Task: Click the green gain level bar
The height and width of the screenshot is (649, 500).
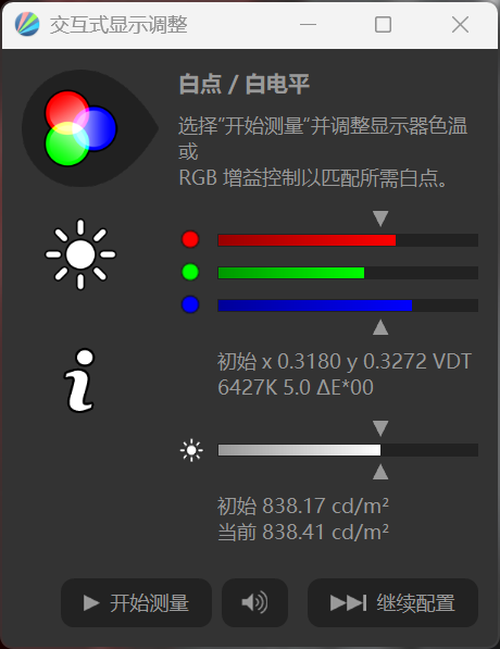Action: pyautogui.click(x=348, y=273)
